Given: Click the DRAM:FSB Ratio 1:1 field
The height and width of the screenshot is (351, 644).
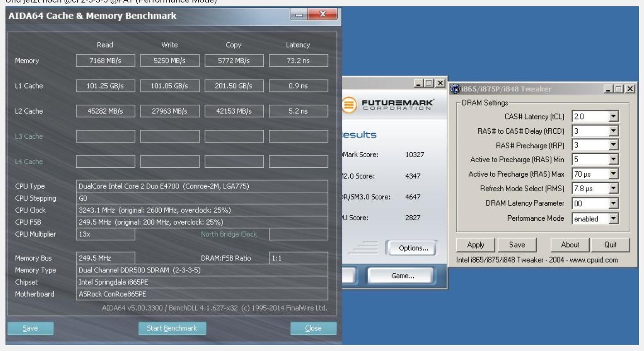Looking at the screenshot, I should pos(298,258).
